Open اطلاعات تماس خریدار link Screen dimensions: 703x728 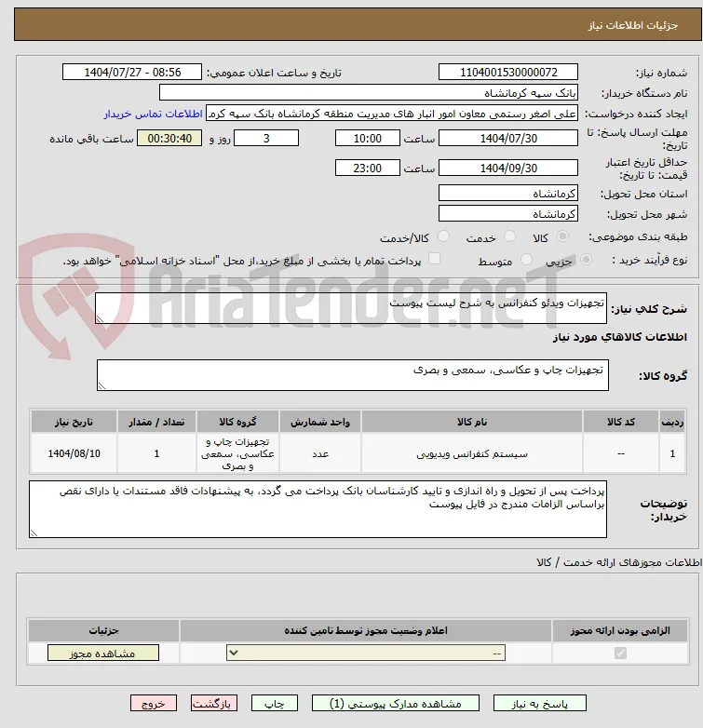pos(154,114)
